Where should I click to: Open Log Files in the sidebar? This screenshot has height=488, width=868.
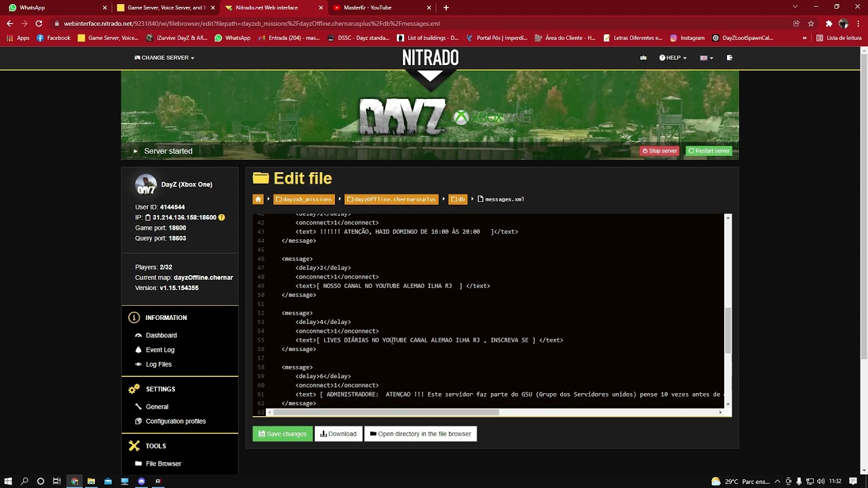tap(159, 364)
